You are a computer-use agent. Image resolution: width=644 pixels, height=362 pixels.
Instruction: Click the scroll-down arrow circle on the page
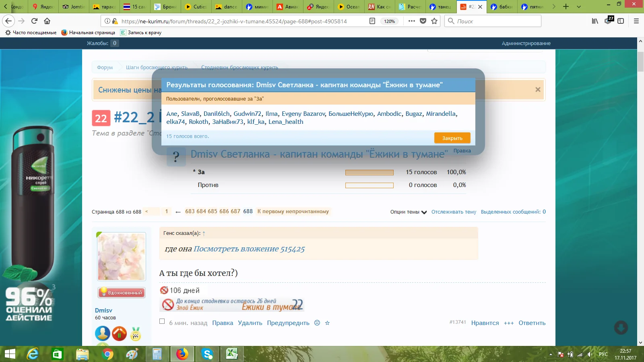[621, 327]
